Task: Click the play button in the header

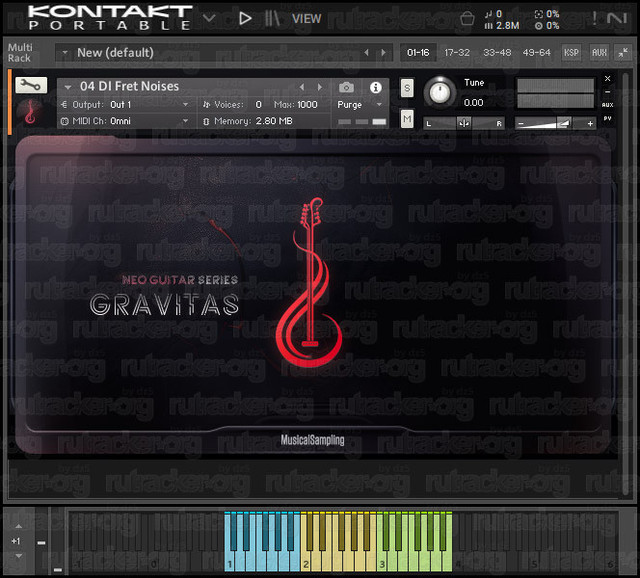Action: pyautogui.click(x=244, y=18)
